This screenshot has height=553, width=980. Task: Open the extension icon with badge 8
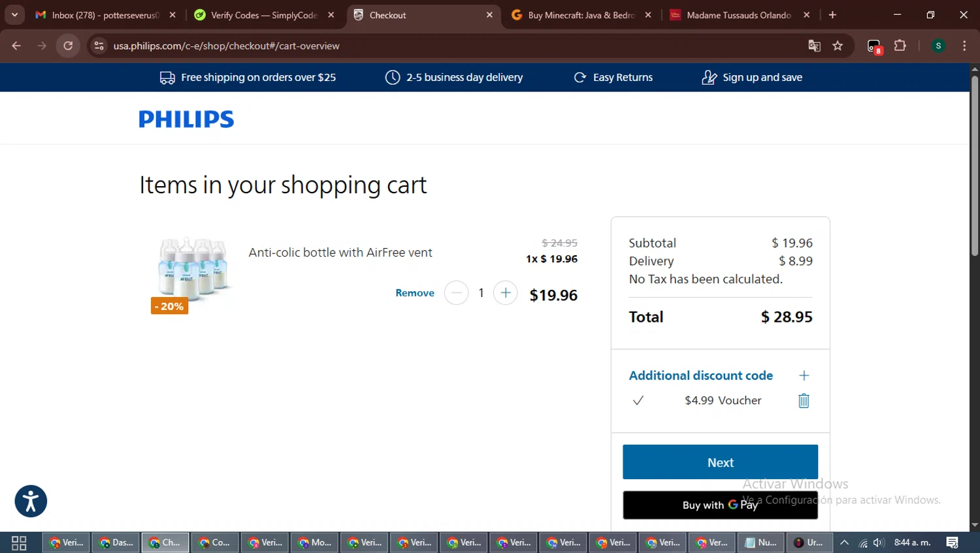coord(875,46)
